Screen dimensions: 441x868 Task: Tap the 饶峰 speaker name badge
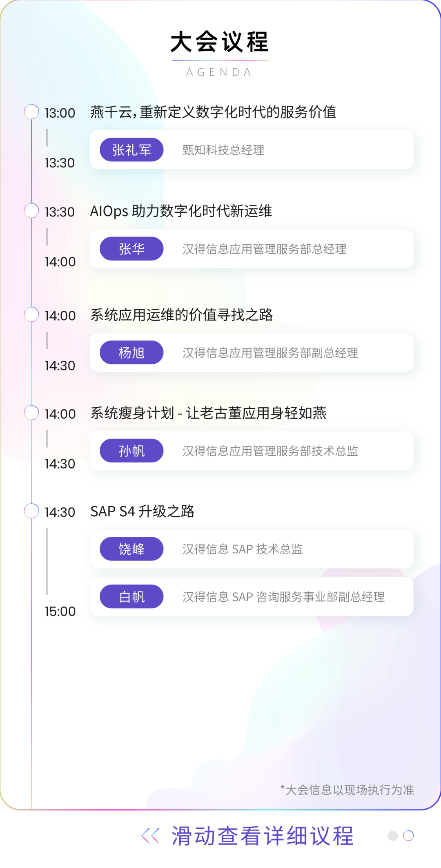pos(131,549)
